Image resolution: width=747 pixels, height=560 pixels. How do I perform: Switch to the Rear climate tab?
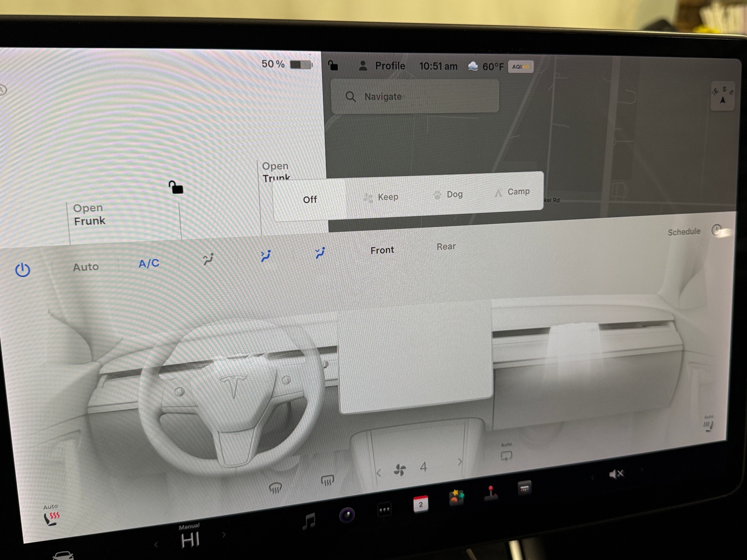click(x=445, y=246)
